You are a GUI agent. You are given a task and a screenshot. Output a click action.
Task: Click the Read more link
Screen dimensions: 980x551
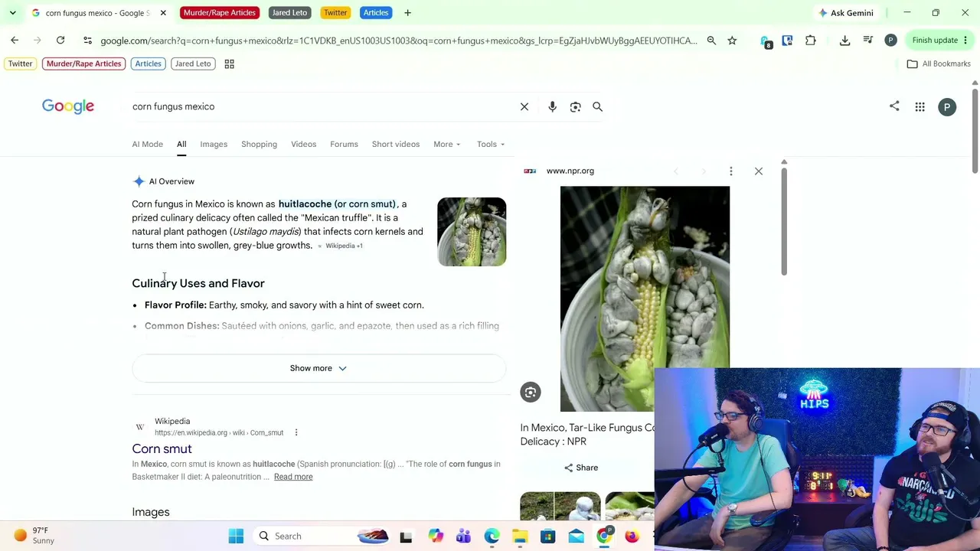coord(293,477)
